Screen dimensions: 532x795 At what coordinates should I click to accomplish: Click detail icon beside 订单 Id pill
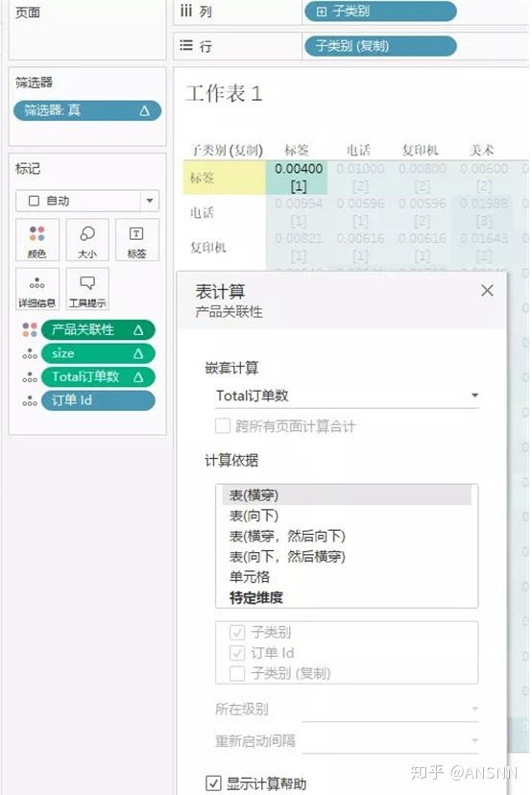pos(30,400)
